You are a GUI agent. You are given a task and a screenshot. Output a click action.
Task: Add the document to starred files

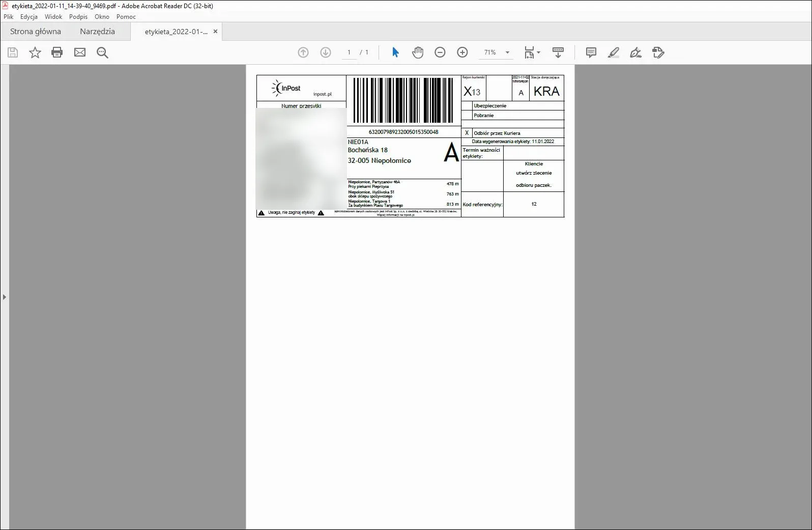35,52
